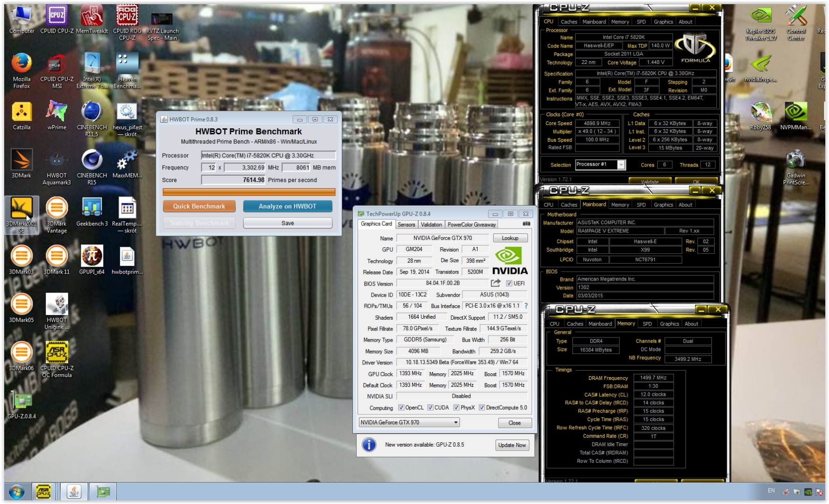Click Score field showing 7614.98
The height and width of the screenshot is (504, 829).
[x=233, y=180]
